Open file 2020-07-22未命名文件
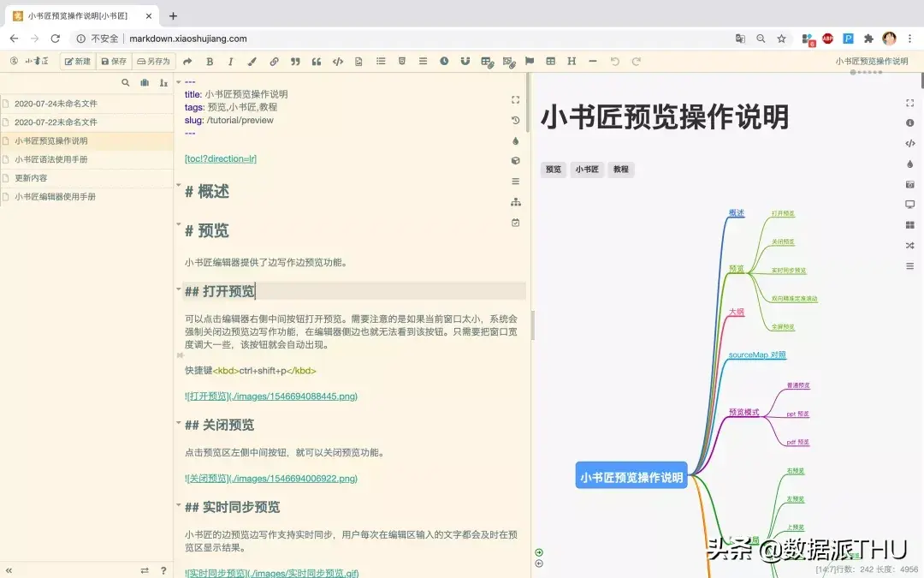 [86, 122]
